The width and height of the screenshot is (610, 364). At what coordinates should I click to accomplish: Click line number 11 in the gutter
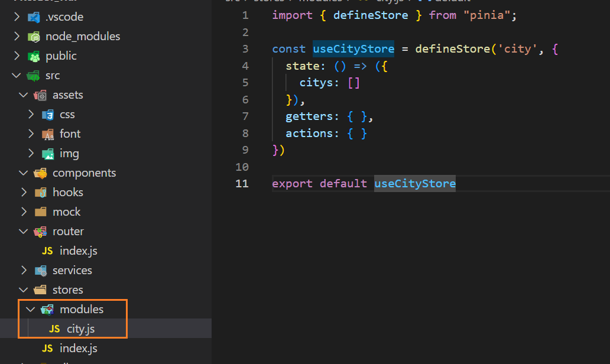tap(242, 184)
